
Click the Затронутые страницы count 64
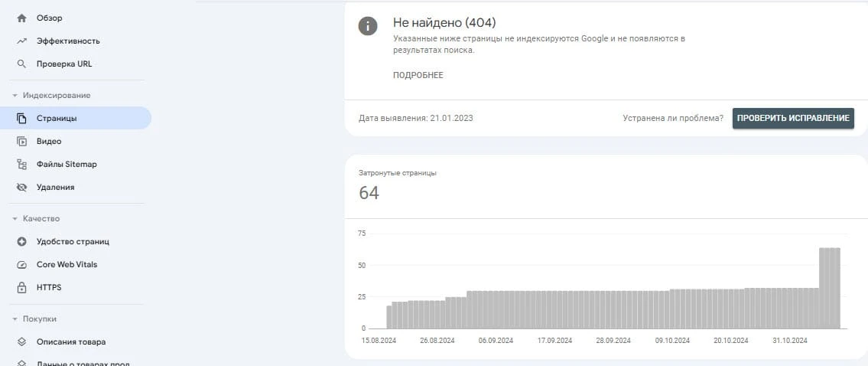click(369, 193)
